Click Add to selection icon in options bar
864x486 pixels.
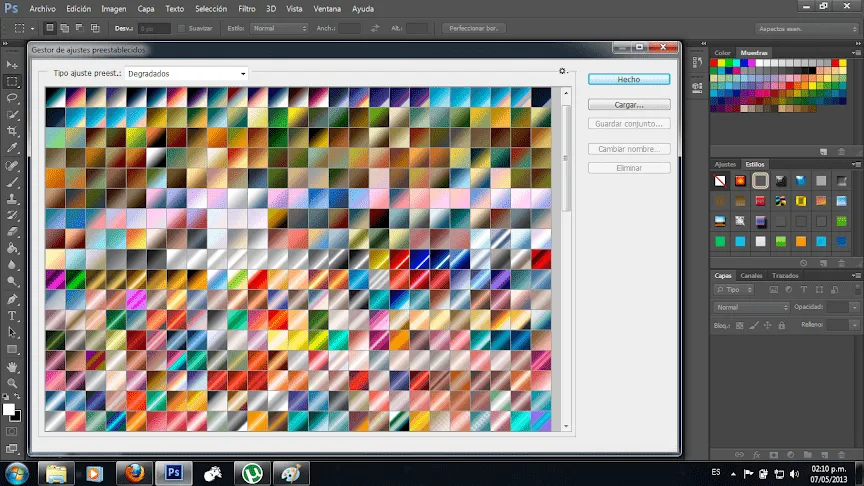tap(64, 28)
